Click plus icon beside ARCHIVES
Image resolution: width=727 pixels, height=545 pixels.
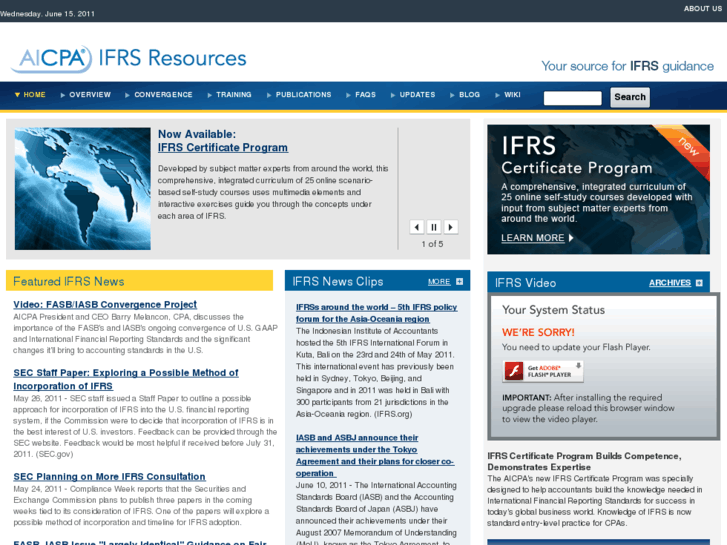coord(699,283)
